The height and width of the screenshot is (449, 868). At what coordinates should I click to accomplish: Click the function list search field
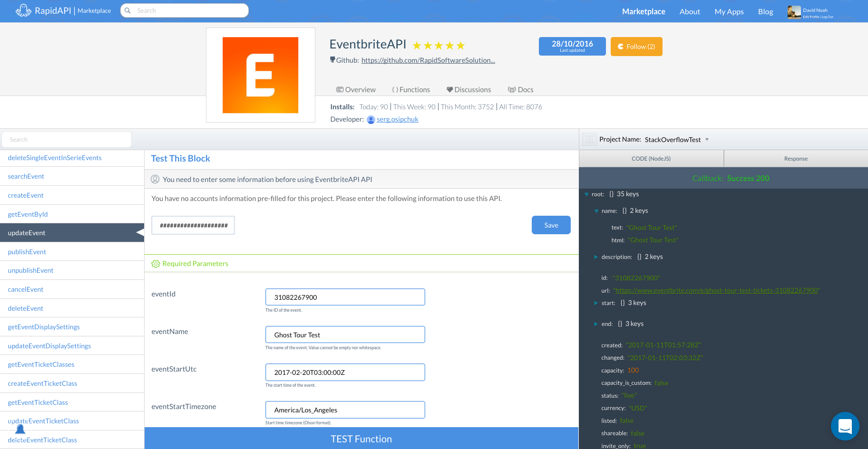tap(67, 139)
